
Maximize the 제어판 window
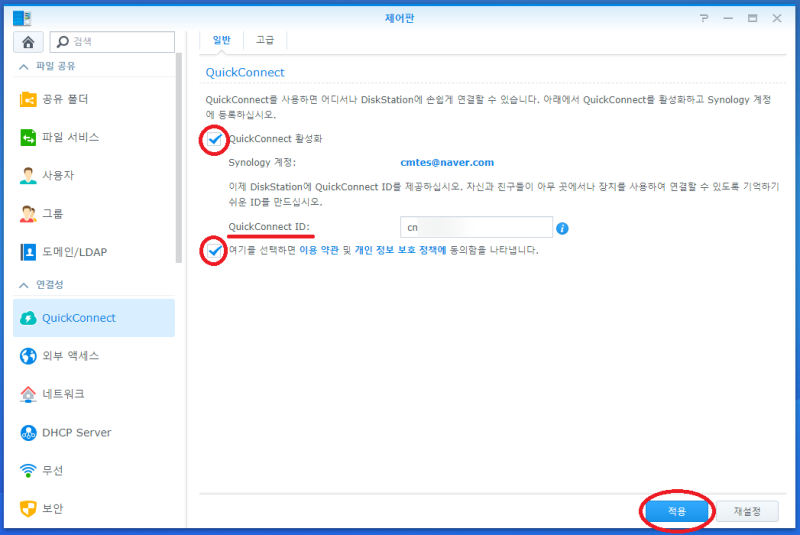753,18
